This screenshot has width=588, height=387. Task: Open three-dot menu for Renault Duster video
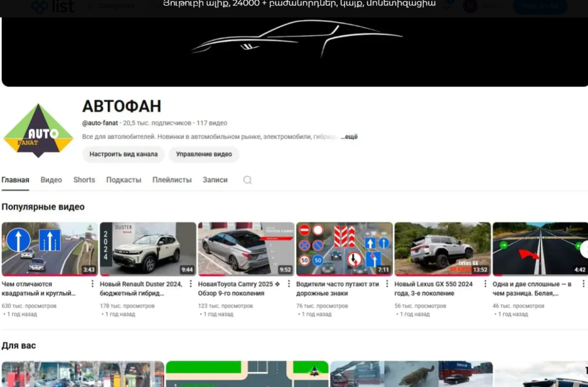(191, 284)
